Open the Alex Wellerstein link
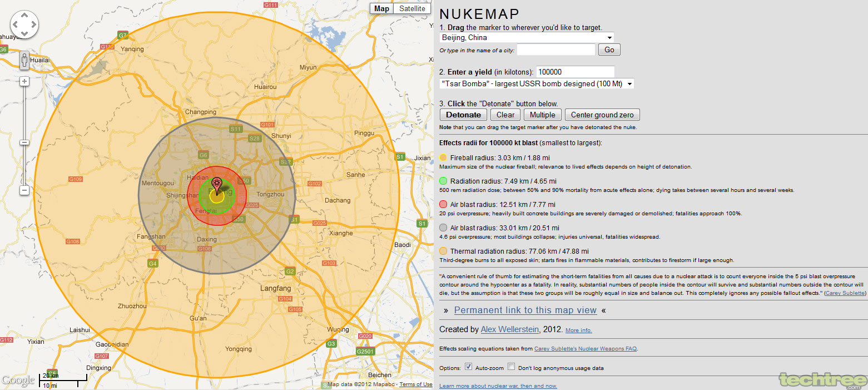Screen dimensions: 868x390 510,329
